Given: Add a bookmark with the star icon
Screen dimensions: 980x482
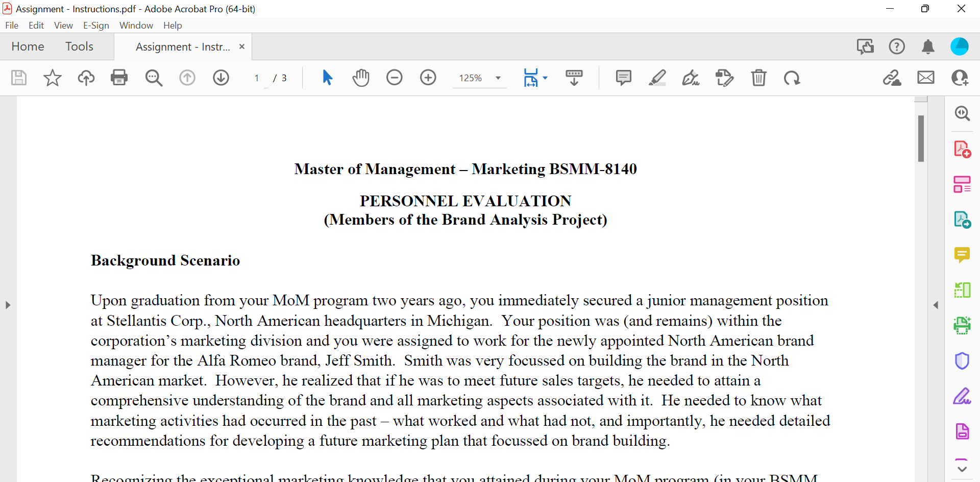Looking at the screenshot, I should pyautogui.click(x=52, y=78).
